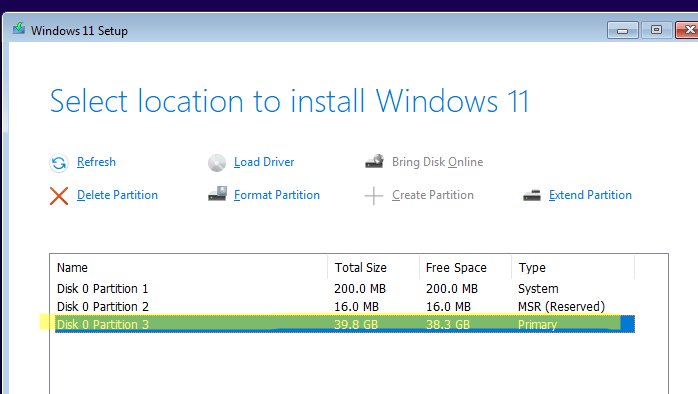
Task: Choose the Extend Partition link
Action: (590, 195)
